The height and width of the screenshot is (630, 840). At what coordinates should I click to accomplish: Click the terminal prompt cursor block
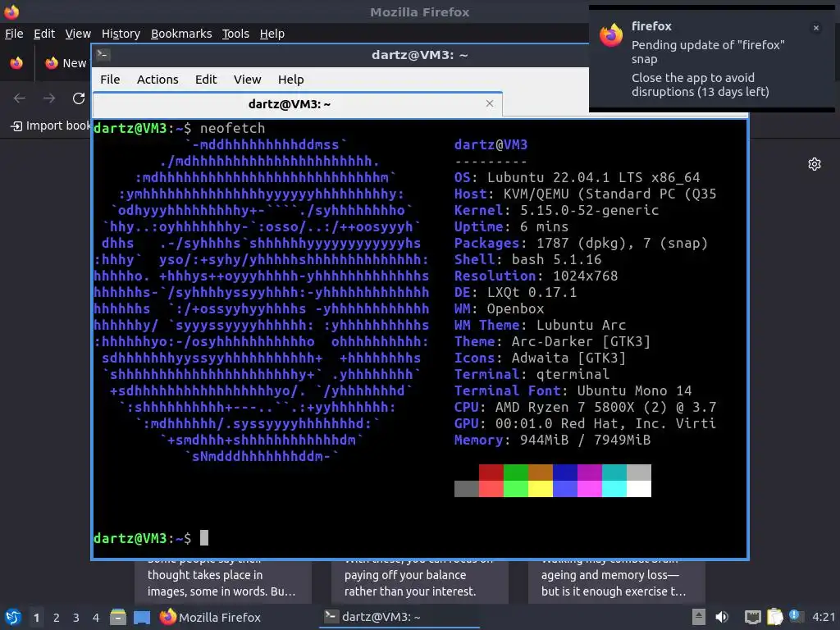(204, 538)
